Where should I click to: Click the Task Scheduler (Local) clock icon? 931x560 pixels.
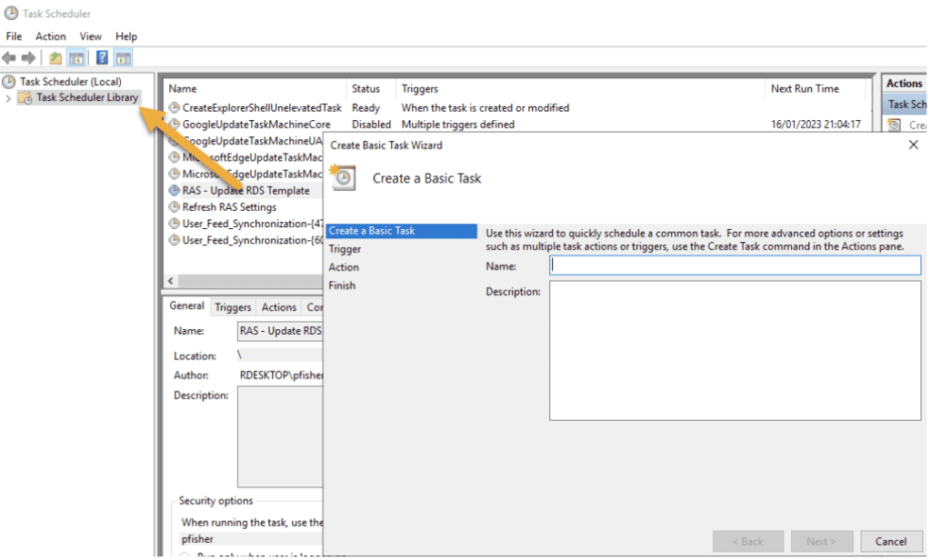pyautogui.click(x=9, y=81)
